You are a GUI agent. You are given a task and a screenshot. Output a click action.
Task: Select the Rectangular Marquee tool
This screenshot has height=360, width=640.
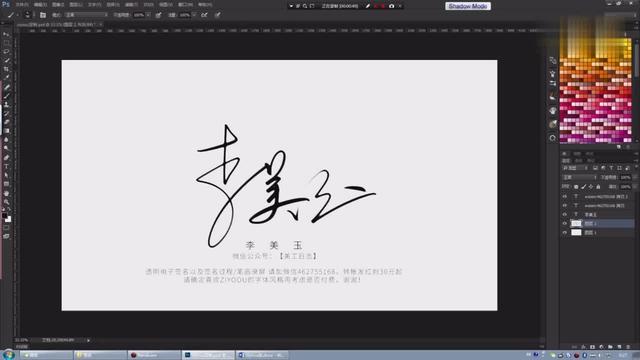[6, 43]
